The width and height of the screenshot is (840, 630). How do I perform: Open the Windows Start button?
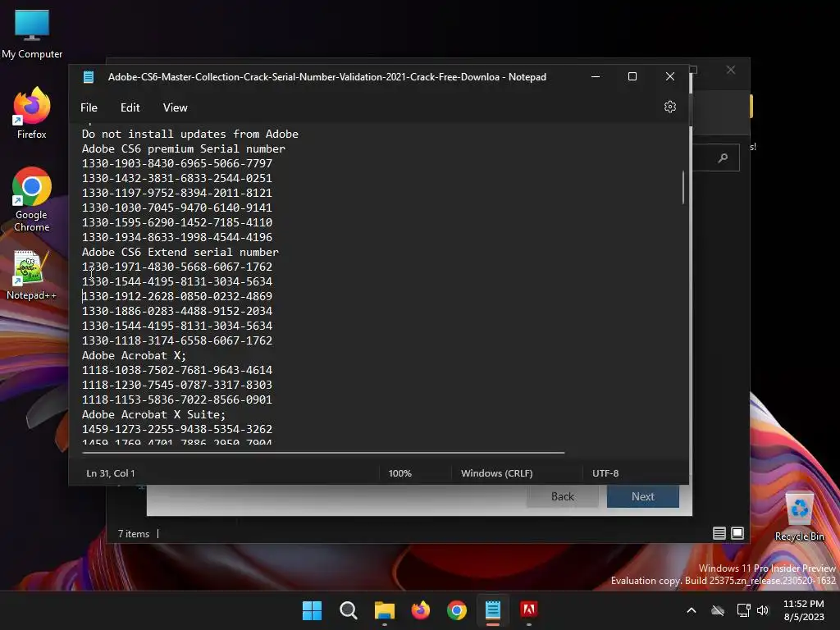pyautogui.click(x=312, y=610)
